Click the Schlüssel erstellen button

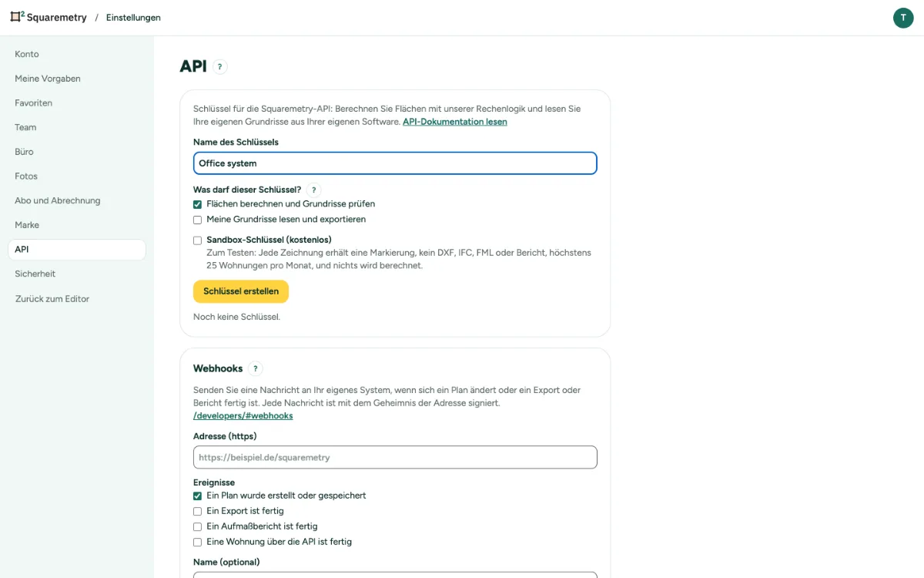click(241, 291)
